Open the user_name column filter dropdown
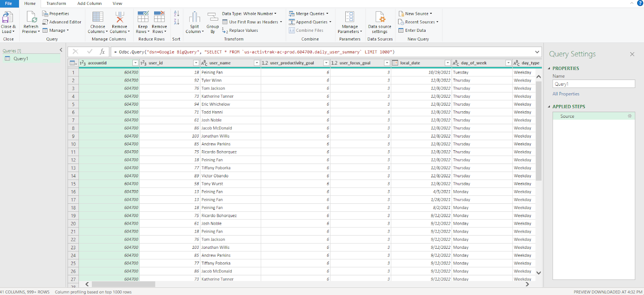The image size is (644, 295). pyautogui.click(x=257, y=63)
